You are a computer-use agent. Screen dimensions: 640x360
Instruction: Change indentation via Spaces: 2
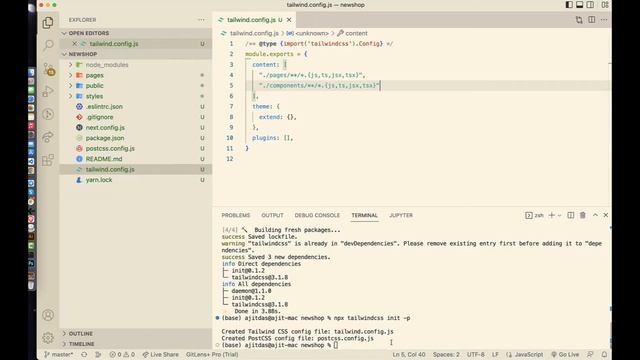[x=446, y=354]
